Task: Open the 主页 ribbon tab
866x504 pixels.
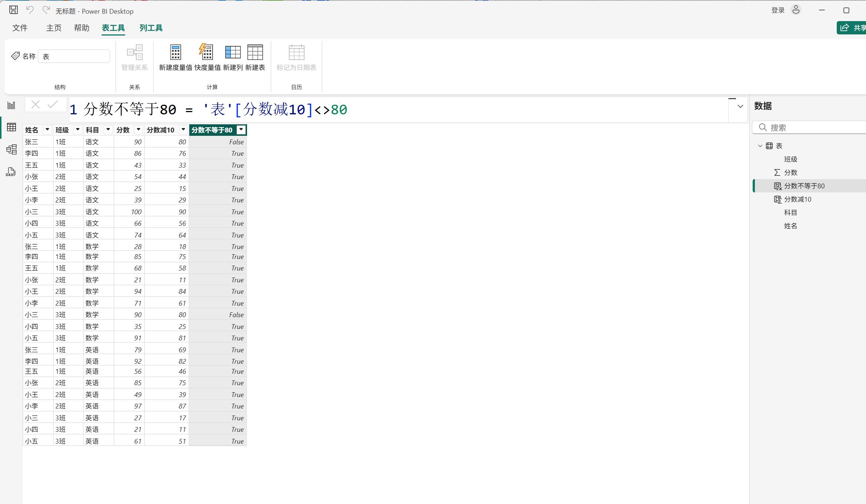Action: (x=54, y=28)
